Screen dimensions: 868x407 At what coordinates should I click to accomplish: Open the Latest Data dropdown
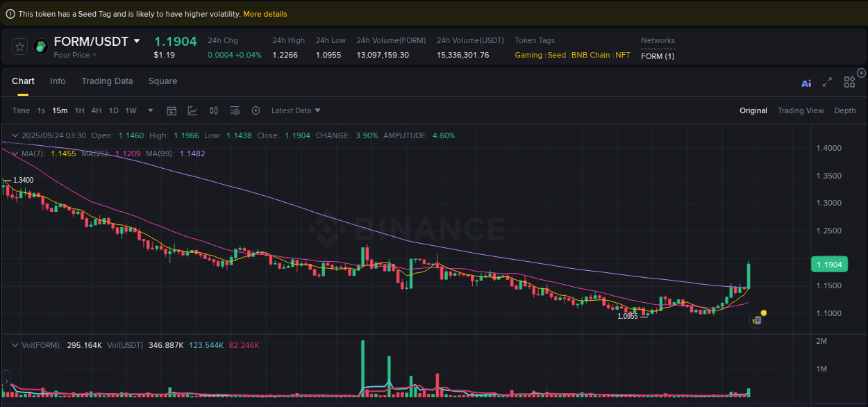tap(295, 110)
